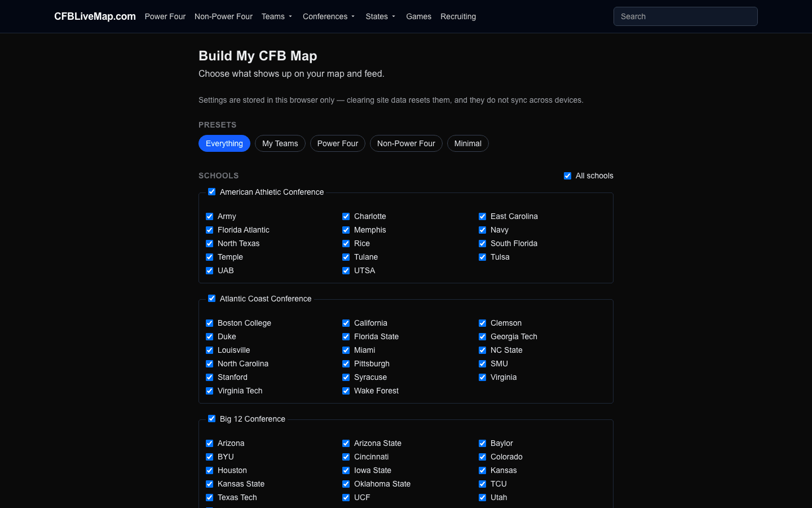Toggle NC State checkbox
The image size is (812, 508).
pos(482,350)
